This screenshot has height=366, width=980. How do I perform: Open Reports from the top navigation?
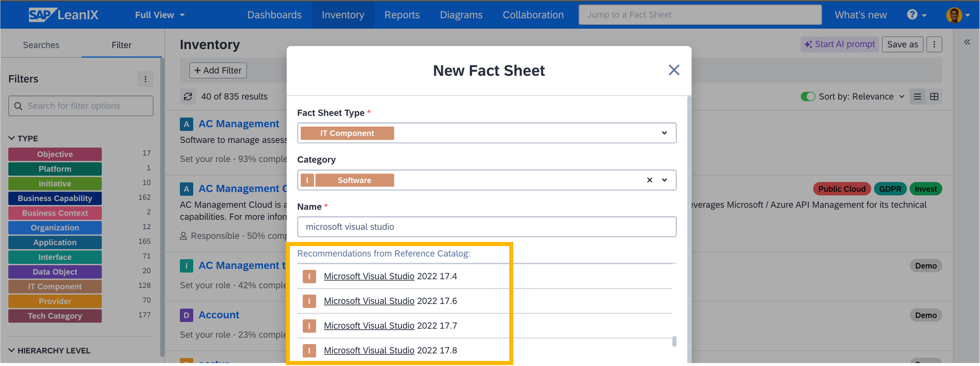[x=402, y=15]
